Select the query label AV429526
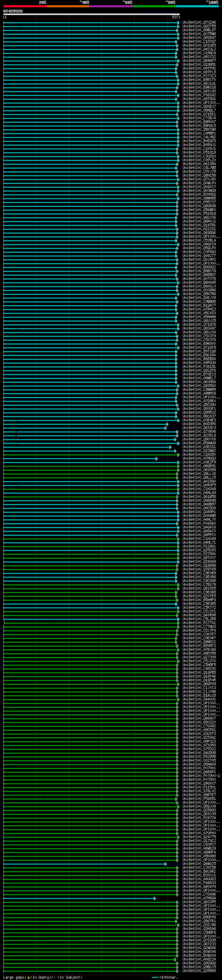This screenshot has height=980, width=222. (13, 11)
